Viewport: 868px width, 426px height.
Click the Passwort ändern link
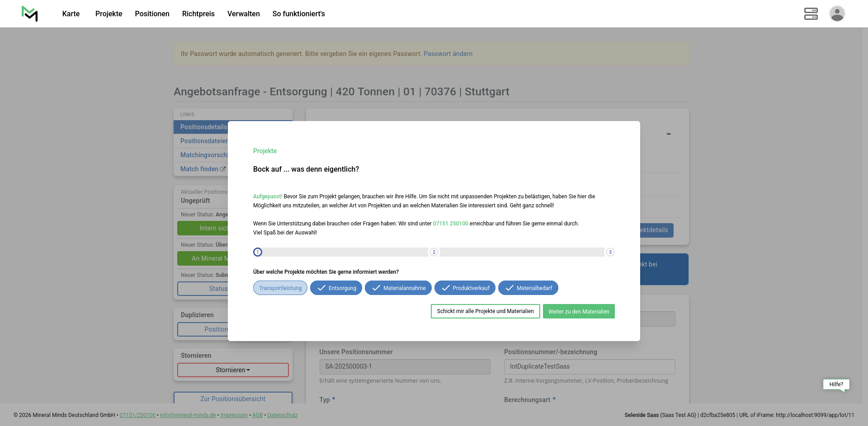coord(448,54)
